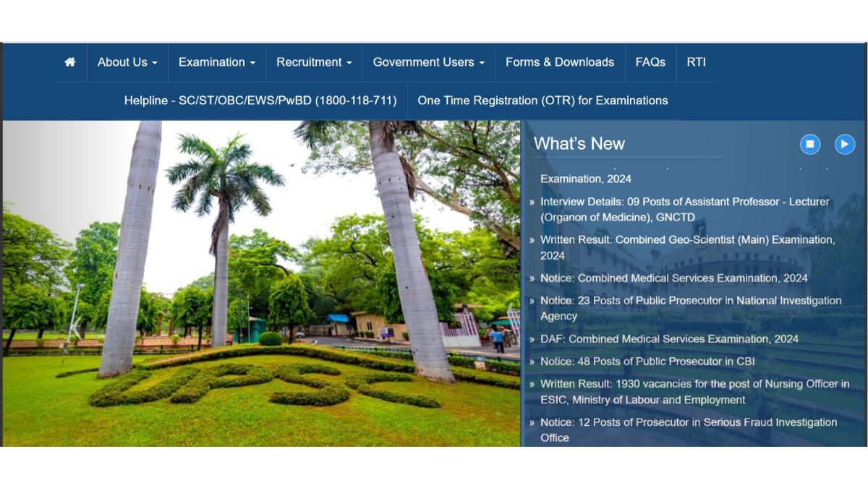Open Government Users dropdown menu
The image size is (868, 488).
(428, 62)
